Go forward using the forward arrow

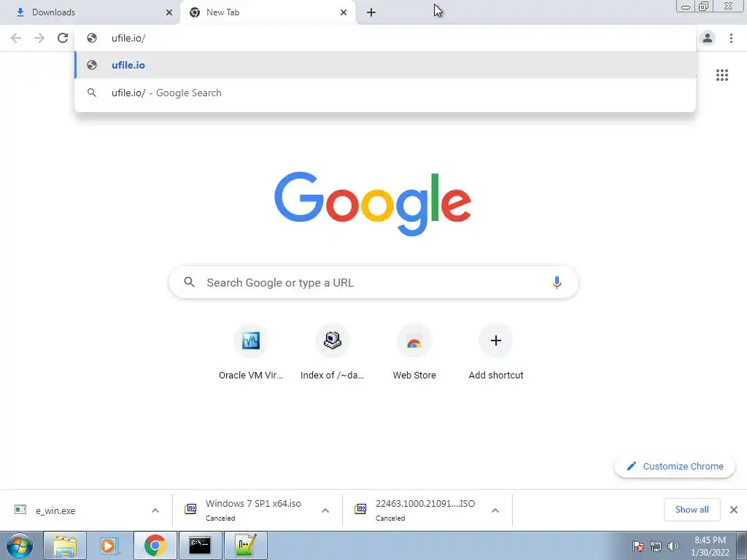pyautogui.click(x=39, y=38)
